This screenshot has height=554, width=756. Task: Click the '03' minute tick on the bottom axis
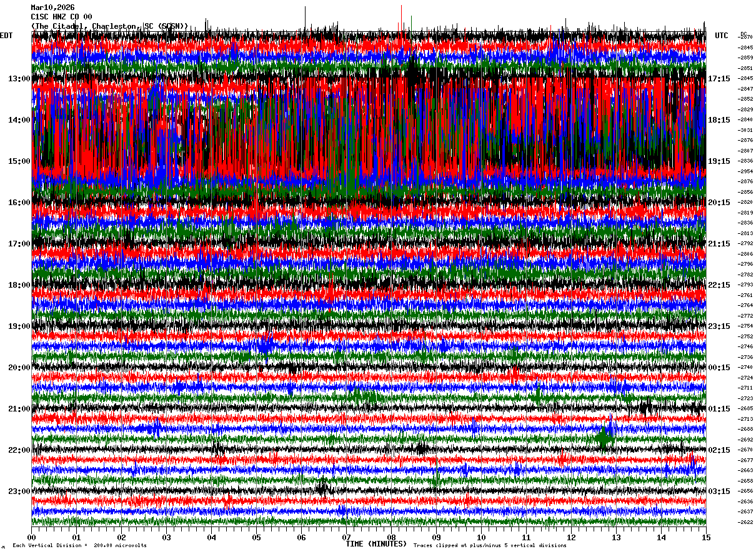click(x=167, y=537)
